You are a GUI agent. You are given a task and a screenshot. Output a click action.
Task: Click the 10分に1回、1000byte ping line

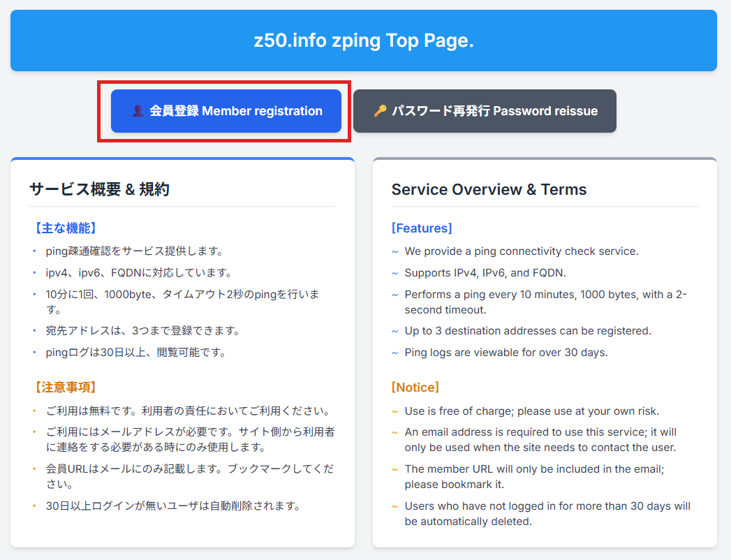point(183,302)
